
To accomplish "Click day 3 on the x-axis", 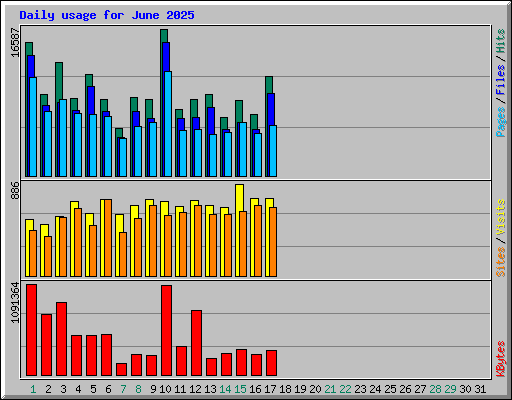I will coord(63,389).
